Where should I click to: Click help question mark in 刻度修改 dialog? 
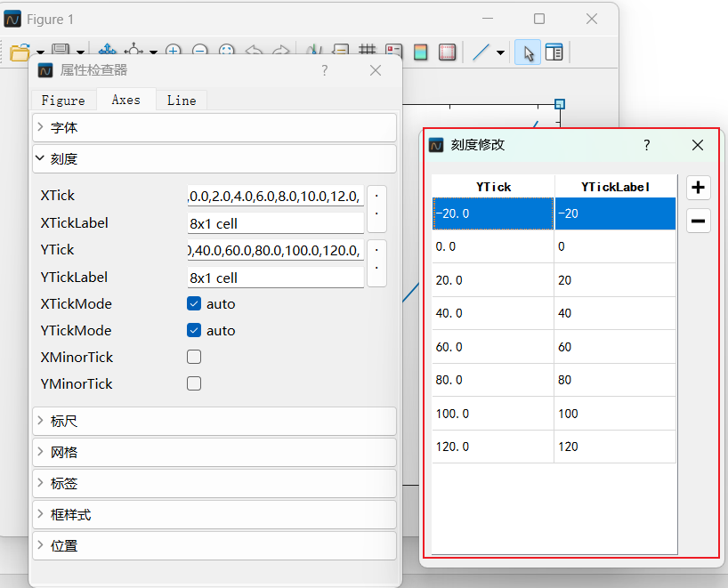click(647, 145)
